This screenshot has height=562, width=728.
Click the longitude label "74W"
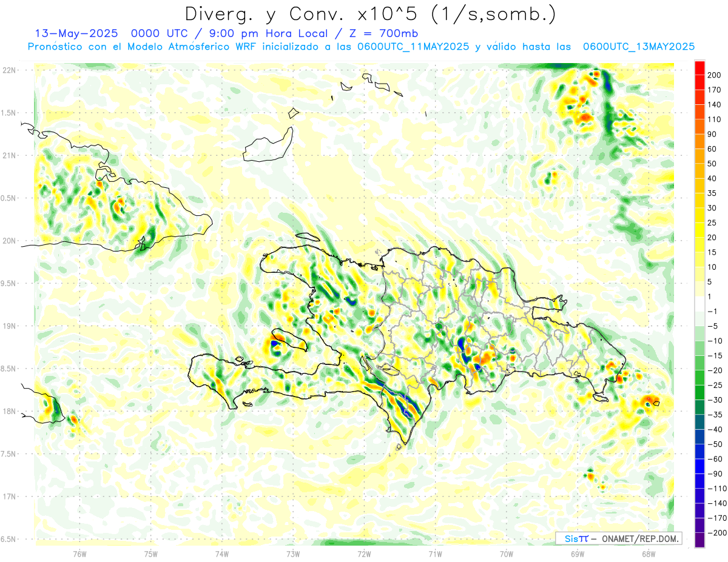coord(222,553)
